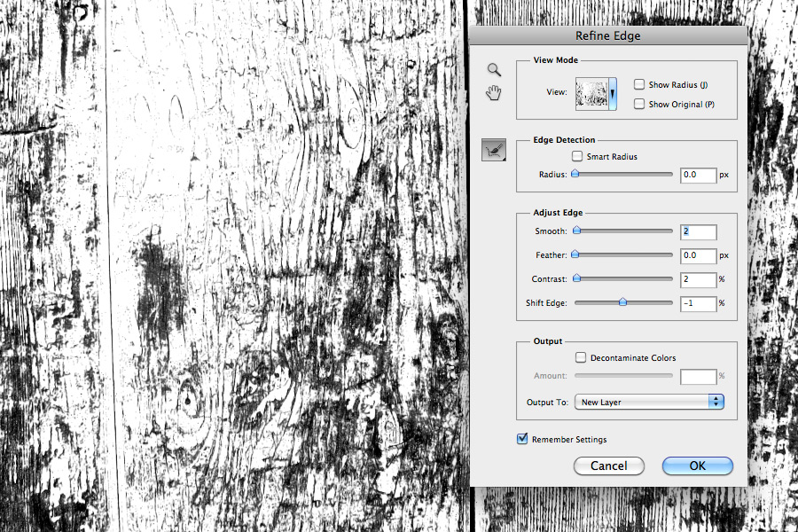Click the Feather slider handle

point(576,255)
